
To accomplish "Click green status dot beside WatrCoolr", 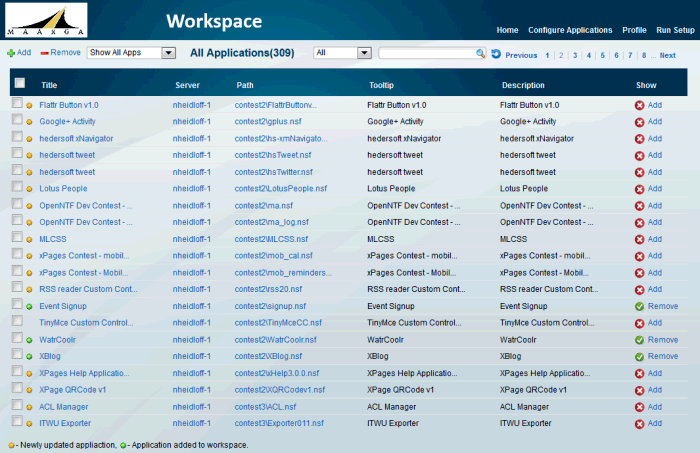I will tap(29, 340).
